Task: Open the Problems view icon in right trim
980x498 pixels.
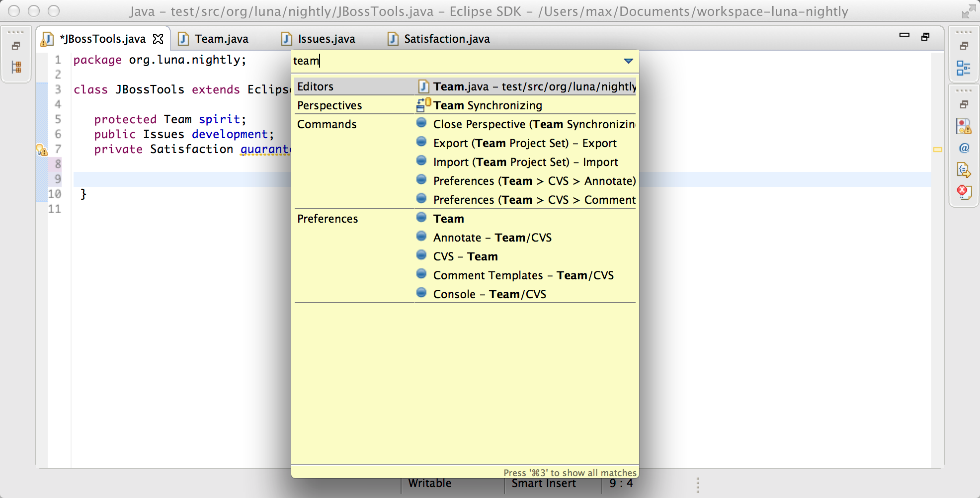Action: [964, 127]
